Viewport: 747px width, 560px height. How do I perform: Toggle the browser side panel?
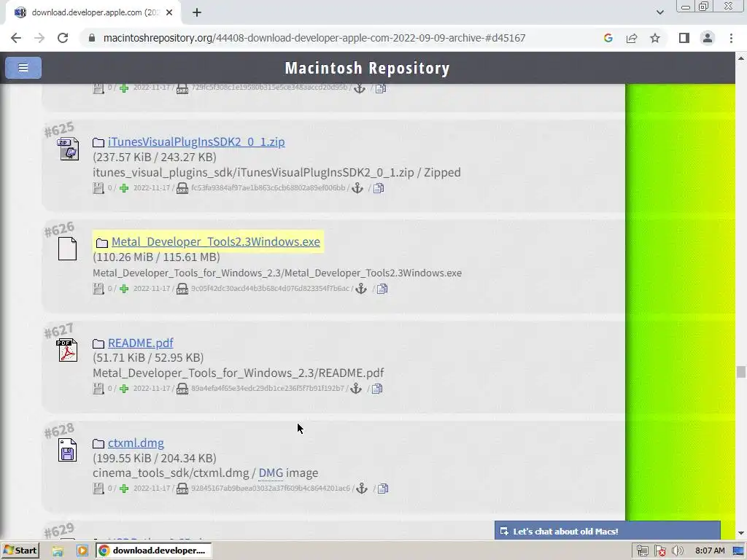pos(684,38)
